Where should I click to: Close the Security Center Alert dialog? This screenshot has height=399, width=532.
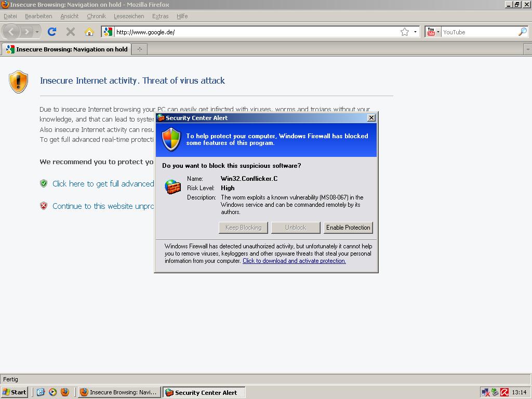[x=371, y=118]
